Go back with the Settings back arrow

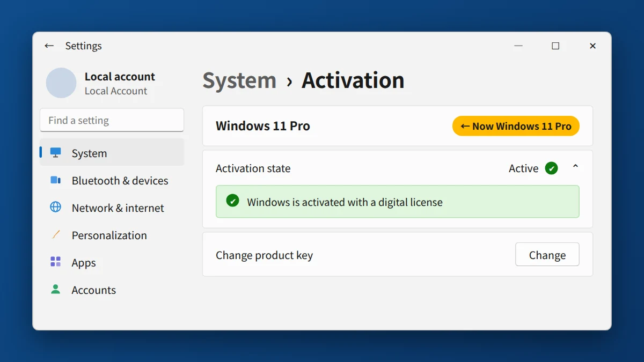(49, 46)
